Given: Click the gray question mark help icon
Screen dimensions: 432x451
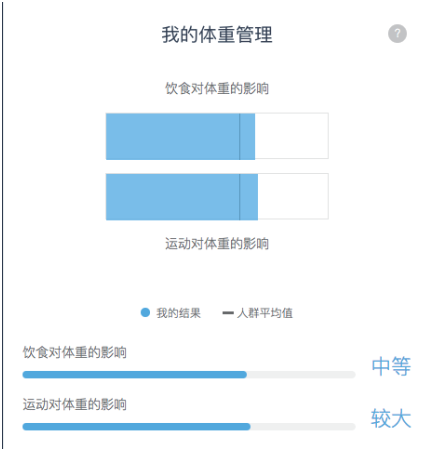Looking at the screenshot, I should [397, 33].
